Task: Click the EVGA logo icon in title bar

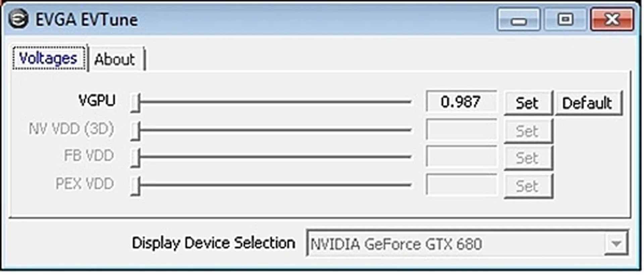Action: click(x=18, y=19)
